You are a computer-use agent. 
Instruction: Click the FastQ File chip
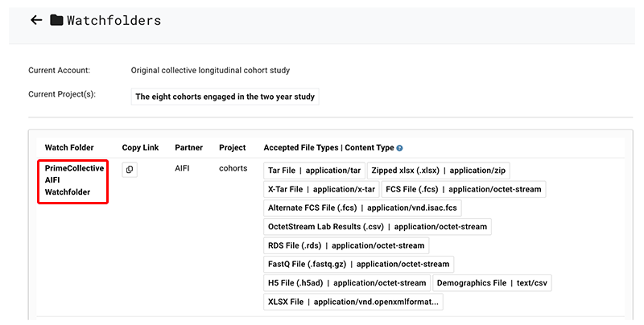(x=358, y=264)
